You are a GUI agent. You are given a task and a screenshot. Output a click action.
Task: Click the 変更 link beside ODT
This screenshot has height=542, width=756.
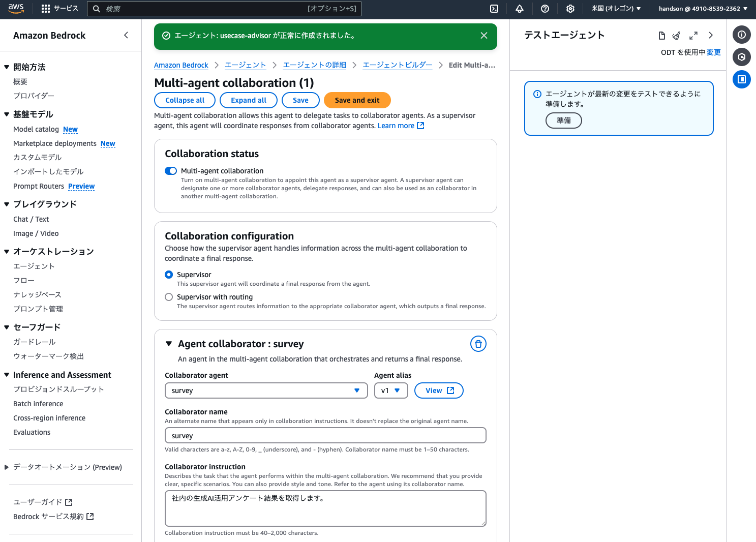[x=714, y=52]
